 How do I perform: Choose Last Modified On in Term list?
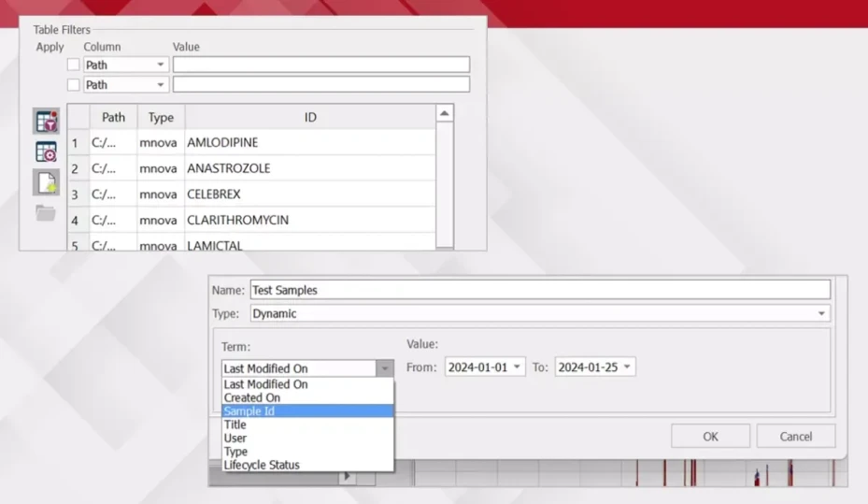click(307, 383)
